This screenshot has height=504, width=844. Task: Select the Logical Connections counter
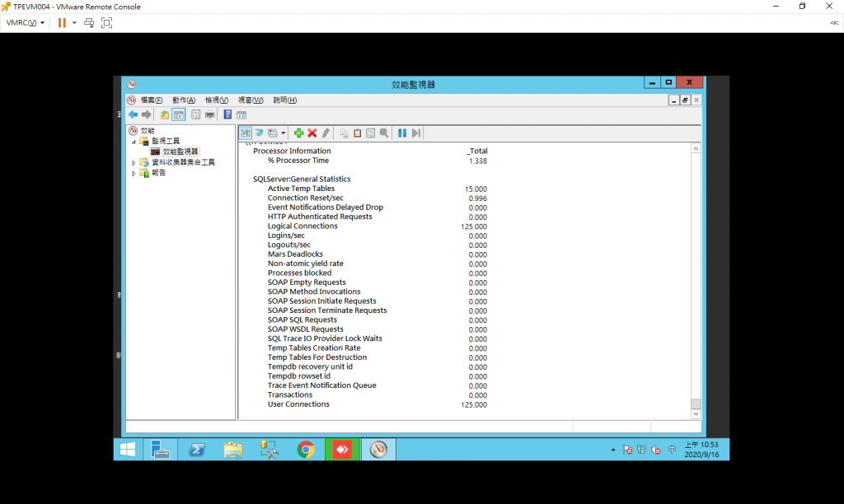click(x=302, y=226)
